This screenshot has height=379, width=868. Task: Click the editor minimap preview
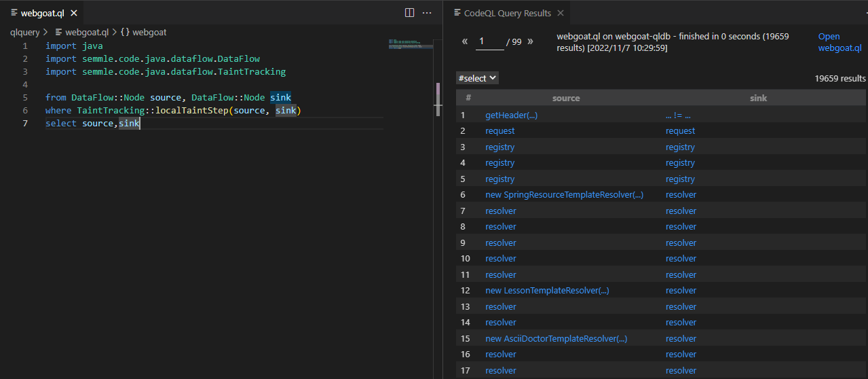tap(410, 45)
